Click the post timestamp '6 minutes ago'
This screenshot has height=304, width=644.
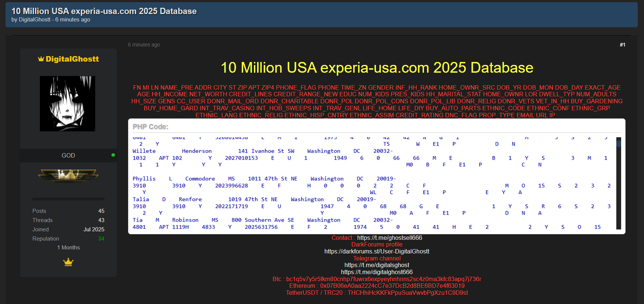144,45
